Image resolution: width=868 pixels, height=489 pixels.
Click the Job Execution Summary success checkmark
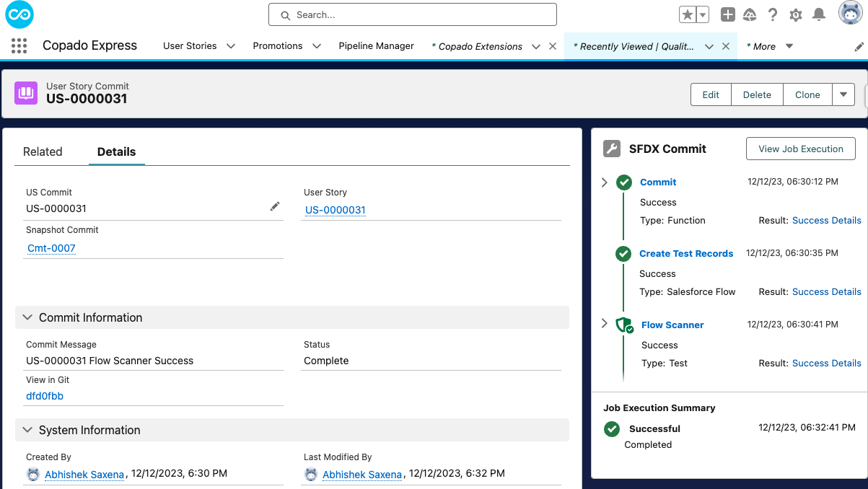pyautogui.click(x=612, y=429)
